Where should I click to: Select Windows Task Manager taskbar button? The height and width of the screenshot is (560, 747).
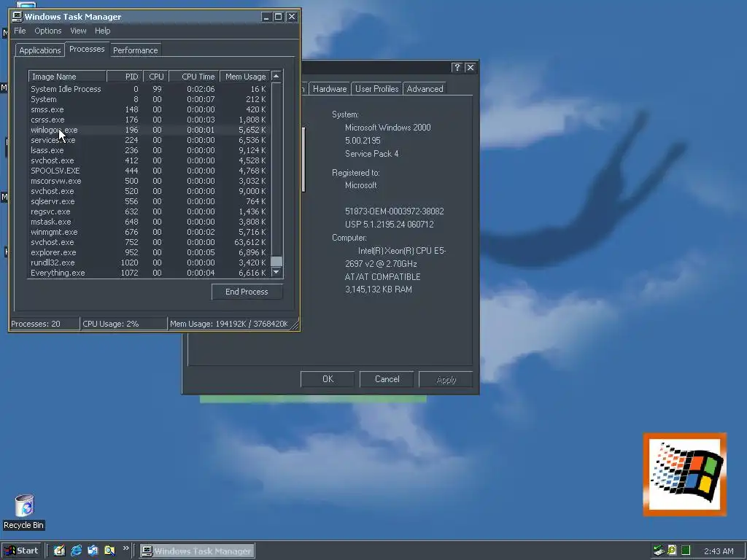(x=197, y=551)
